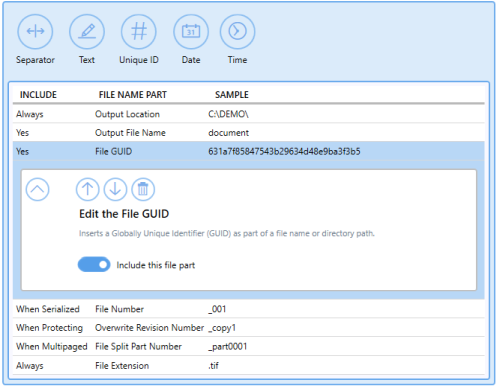The height and width of the screenshot is (386, 497).
Task: Click the SAMPLE column header
Action: (x=232, y=95)
